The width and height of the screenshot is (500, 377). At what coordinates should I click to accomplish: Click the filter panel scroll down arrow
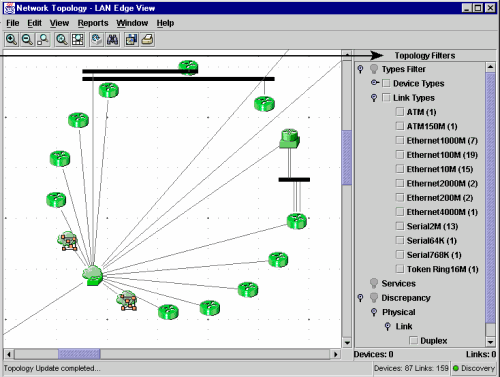click(x=490, y=342)
